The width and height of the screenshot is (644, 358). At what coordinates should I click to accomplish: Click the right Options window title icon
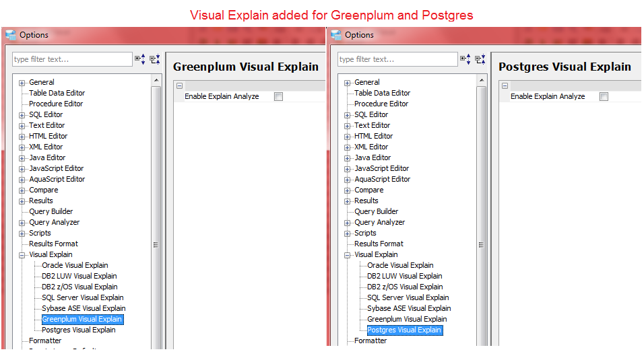coord(336,35)
